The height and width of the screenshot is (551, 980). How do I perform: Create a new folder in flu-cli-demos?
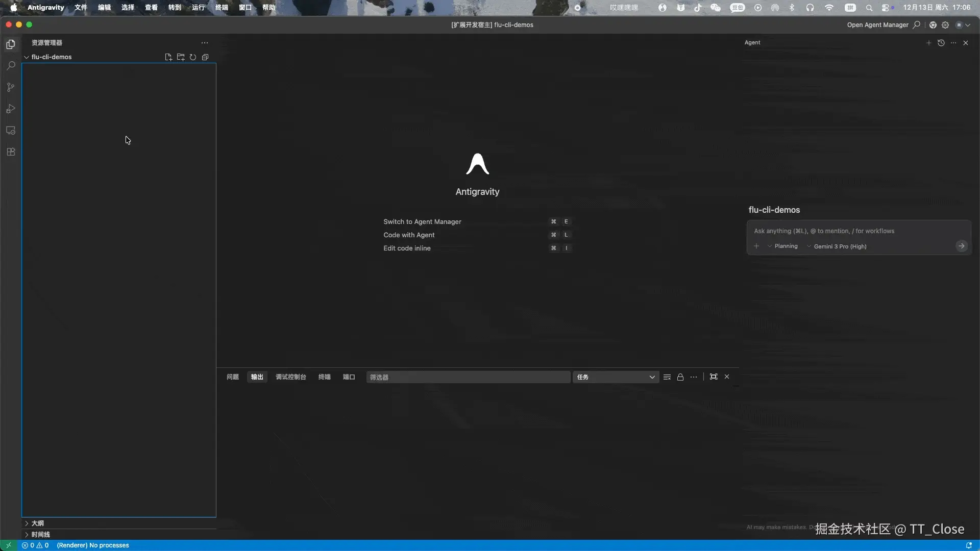(x=181, y=57)
